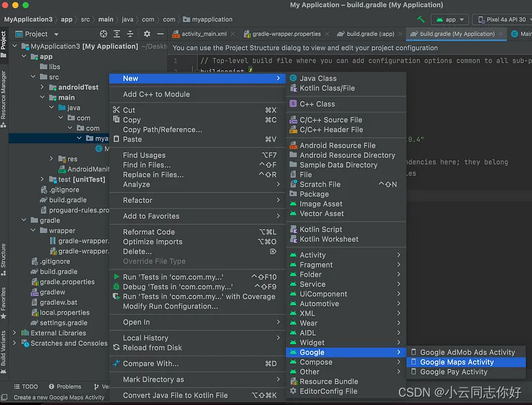This screenshot has height=405, width=532.
Task: Choose Find Usages
Action: tap(197, 155)
